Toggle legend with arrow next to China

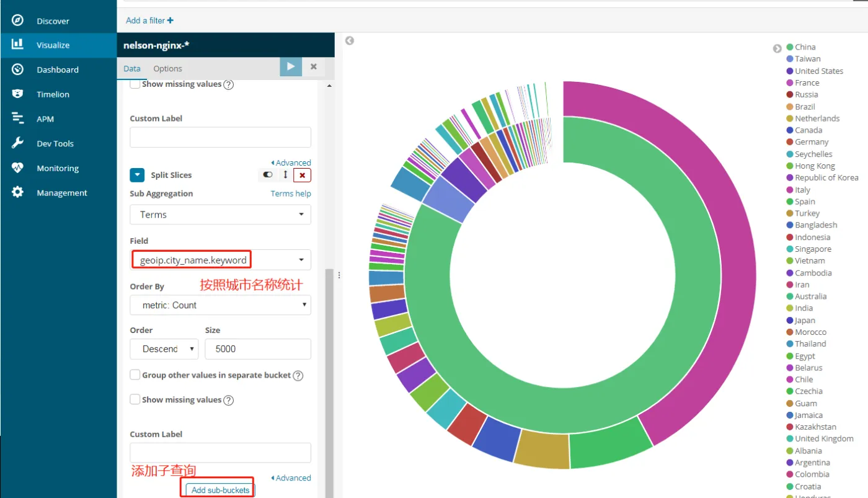click(x=777, y=48)
